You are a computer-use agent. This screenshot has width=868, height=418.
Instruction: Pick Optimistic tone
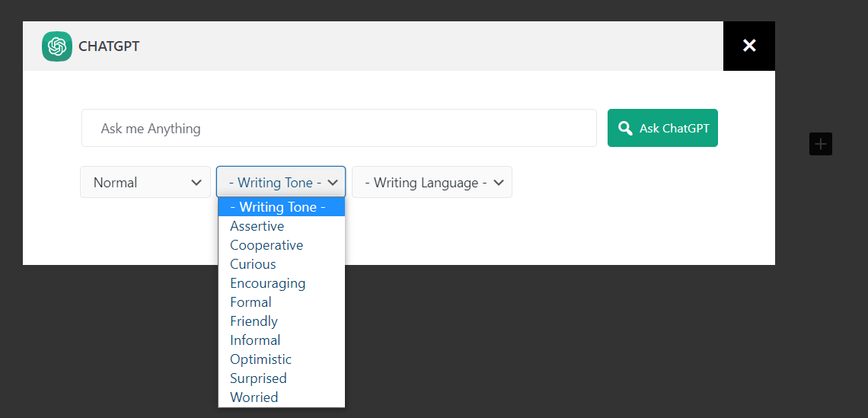[281, 359]
